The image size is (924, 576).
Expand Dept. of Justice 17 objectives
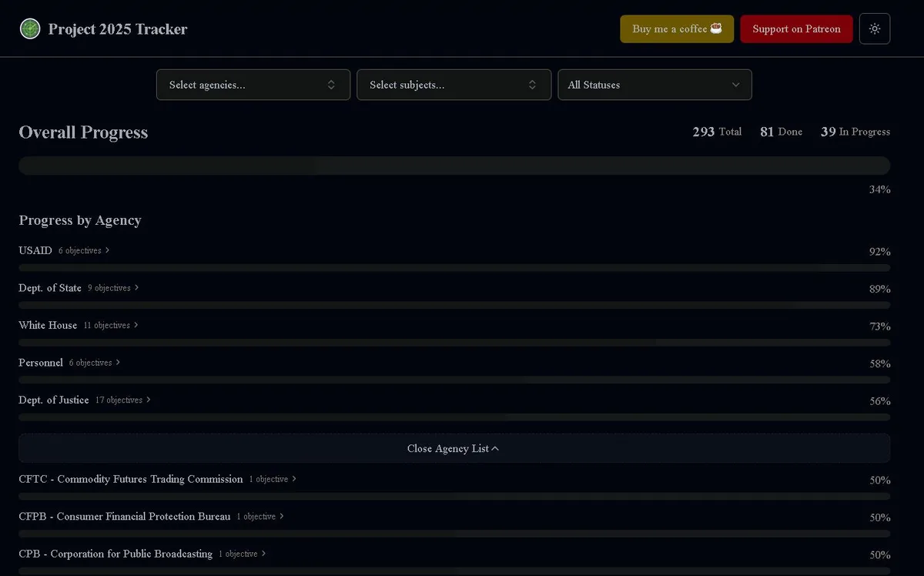(x=123, y=400)
